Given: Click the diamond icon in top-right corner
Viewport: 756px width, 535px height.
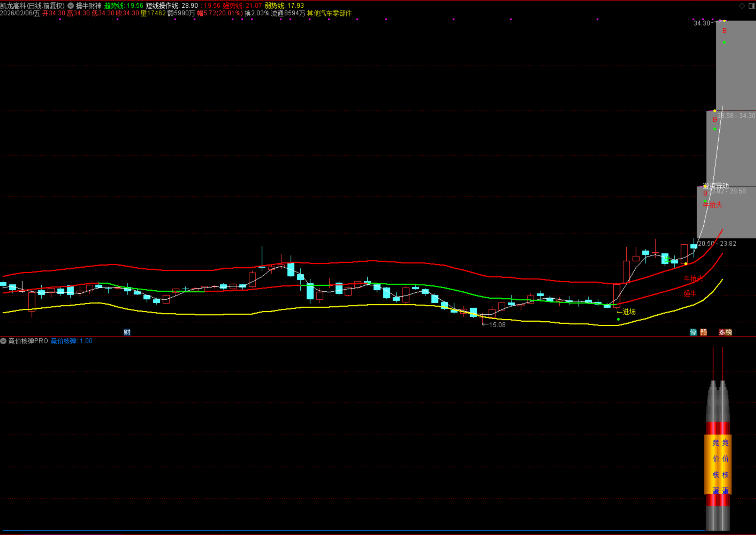Looking at the screenshot, I should pyautogui.click(x=742, y=6).
